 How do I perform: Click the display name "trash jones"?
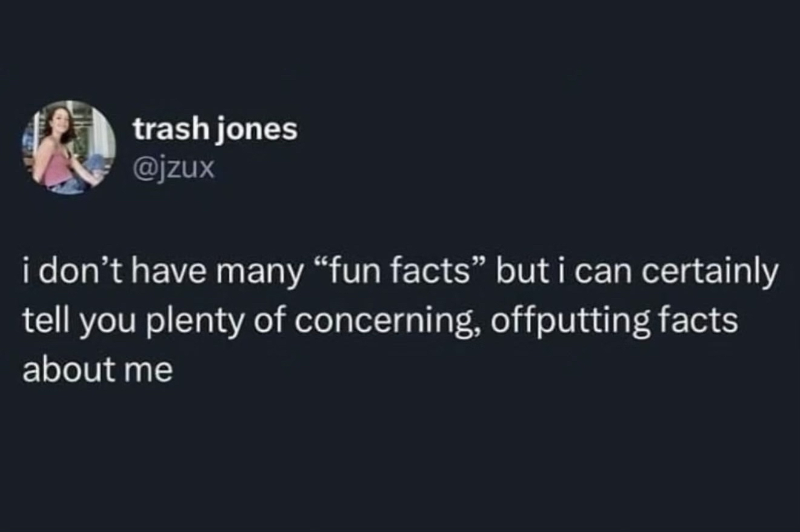(x=215, y=129)
